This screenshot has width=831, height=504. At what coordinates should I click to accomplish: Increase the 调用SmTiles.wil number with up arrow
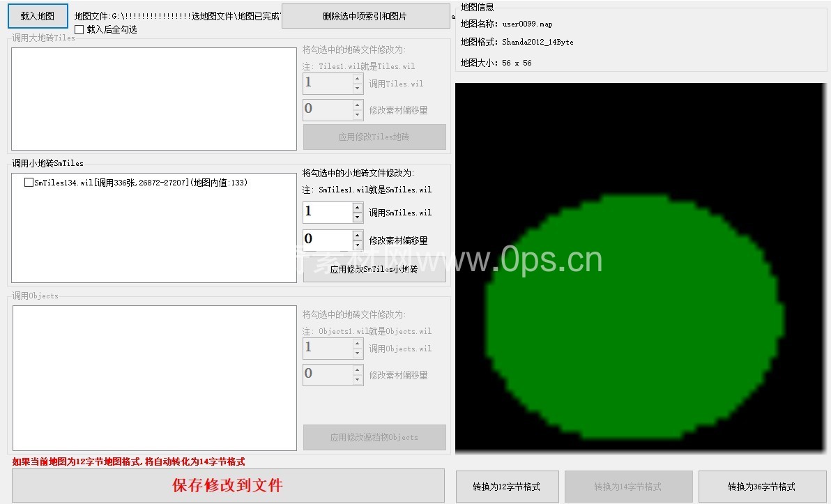pos(358,208)
